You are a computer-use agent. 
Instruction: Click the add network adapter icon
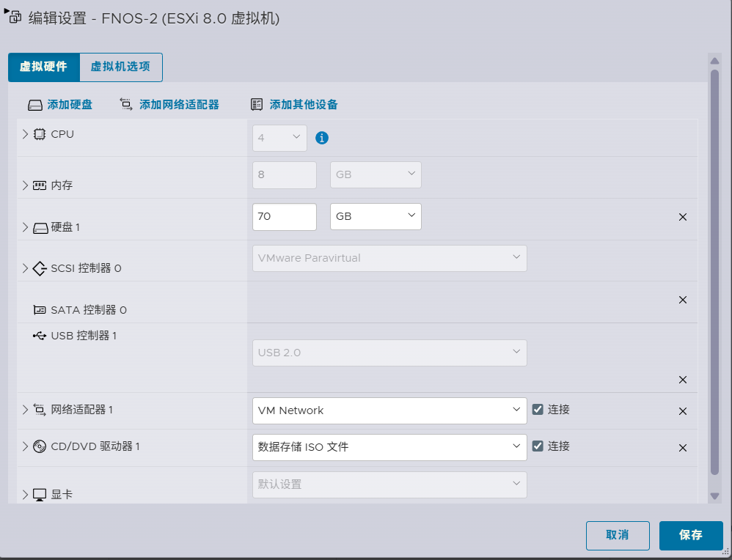(x=126, y=105)
